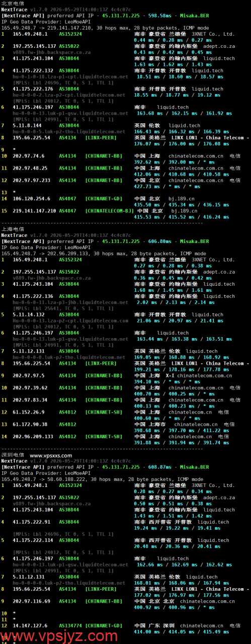The width and height of the screenshot is (251, 644).
Task: Click hostname Hu-0-0-0-13.lza-p2-cpt.liquidtelecom.com
Action: coord(70,320)
